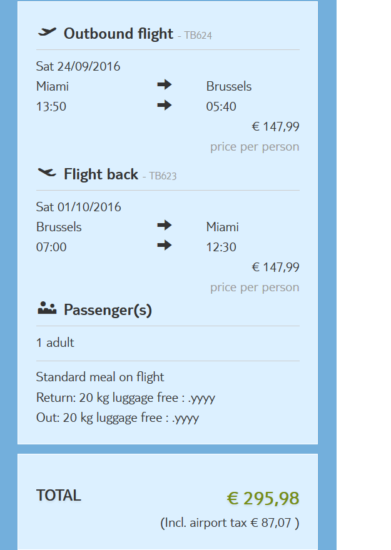
Task: Click the outbound date Sat 24/09/2016
Action: (x=78, y=66)
